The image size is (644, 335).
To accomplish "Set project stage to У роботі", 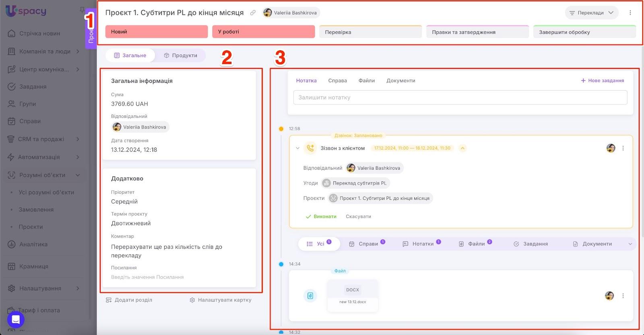I will point(263,32).
